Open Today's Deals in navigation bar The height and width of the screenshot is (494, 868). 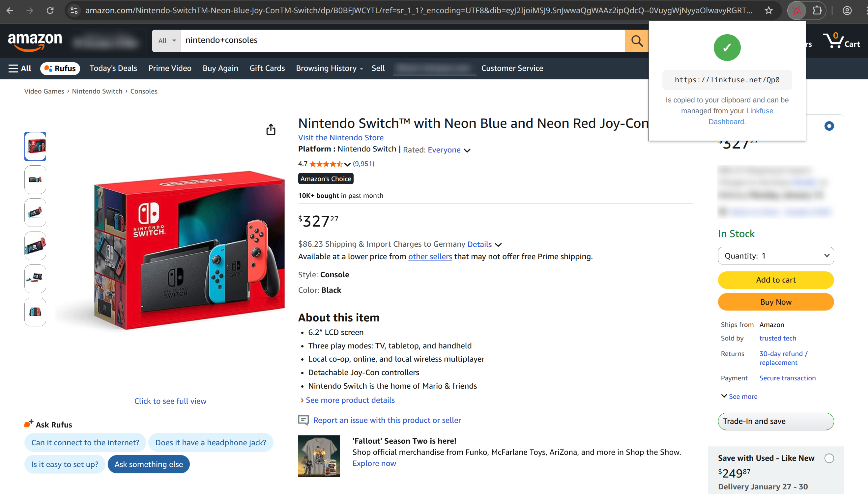point(113,68)
